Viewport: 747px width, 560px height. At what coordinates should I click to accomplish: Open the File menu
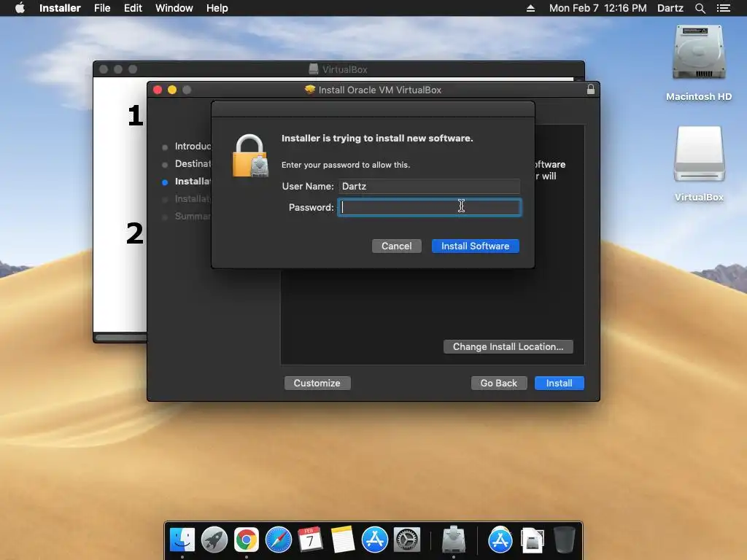[102, 8]
